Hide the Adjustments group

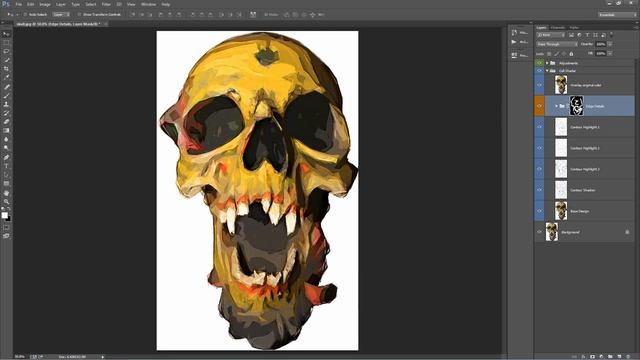(x=540, y=63)
